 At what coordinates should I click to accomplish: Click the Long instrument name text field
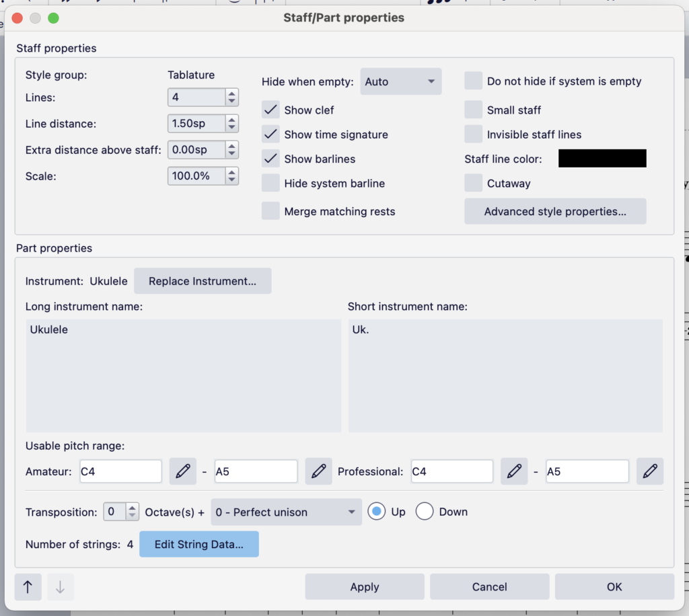(x=183, y=375)
